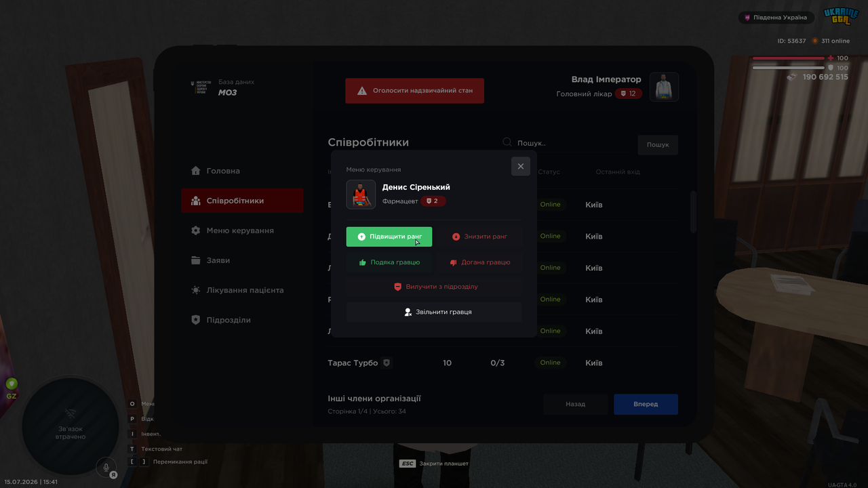Click Закрити планшет label
Viewport: 868px width, 488px height.
pos(444,464)
